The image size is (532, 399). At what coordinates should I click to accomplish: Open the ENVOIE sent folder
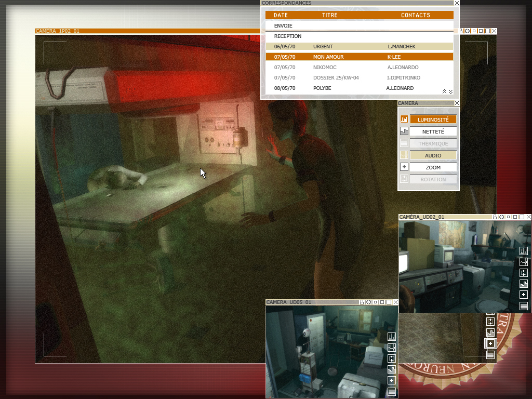[283, 25]
